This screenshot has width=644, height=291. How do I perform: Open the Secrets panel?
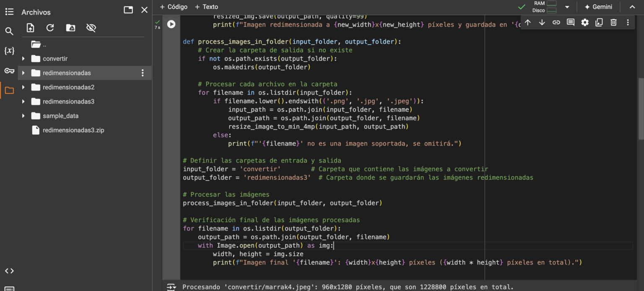[x=9, y=70]
